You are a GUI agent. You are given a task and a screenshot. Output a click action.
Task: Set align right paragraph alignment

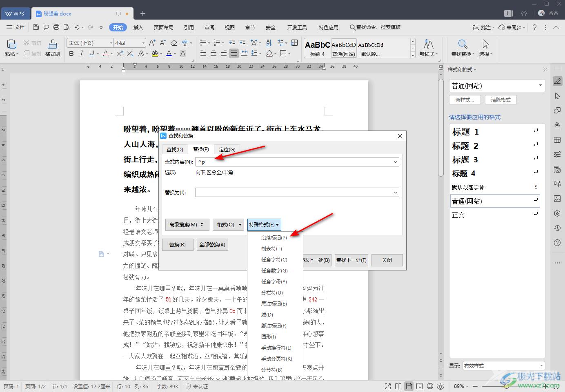pos(224,53)
